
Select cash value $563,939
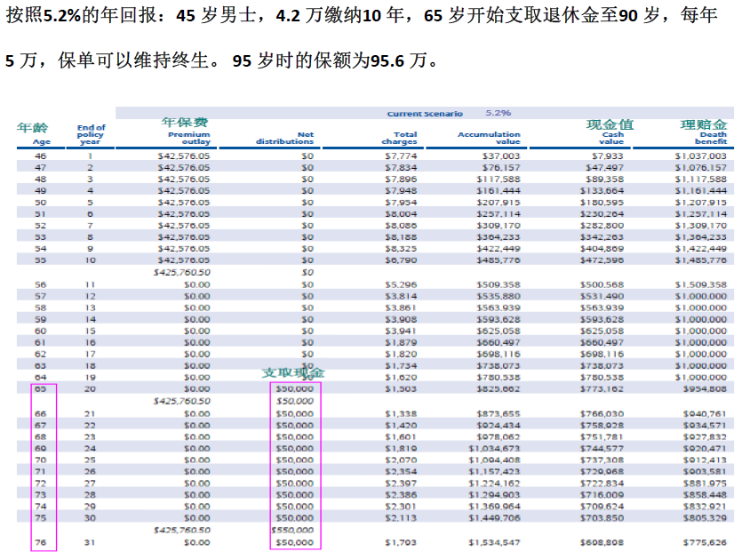[602, 308]
